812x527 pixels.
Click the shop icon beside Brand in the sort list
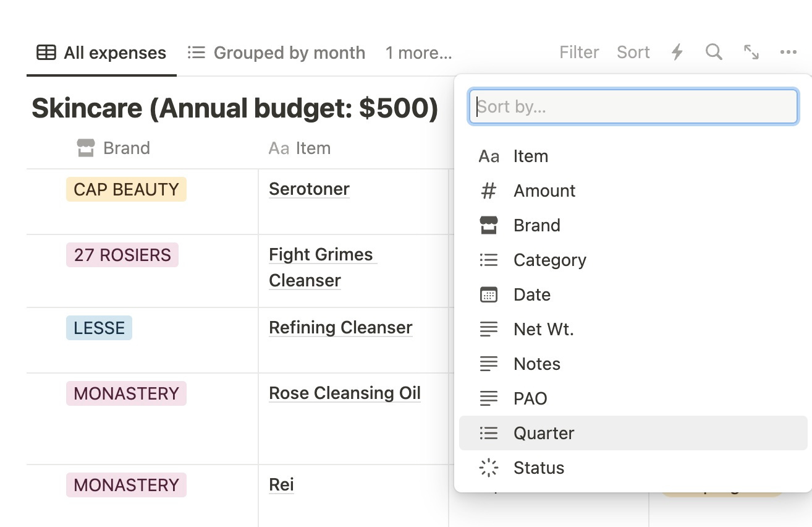488,225
